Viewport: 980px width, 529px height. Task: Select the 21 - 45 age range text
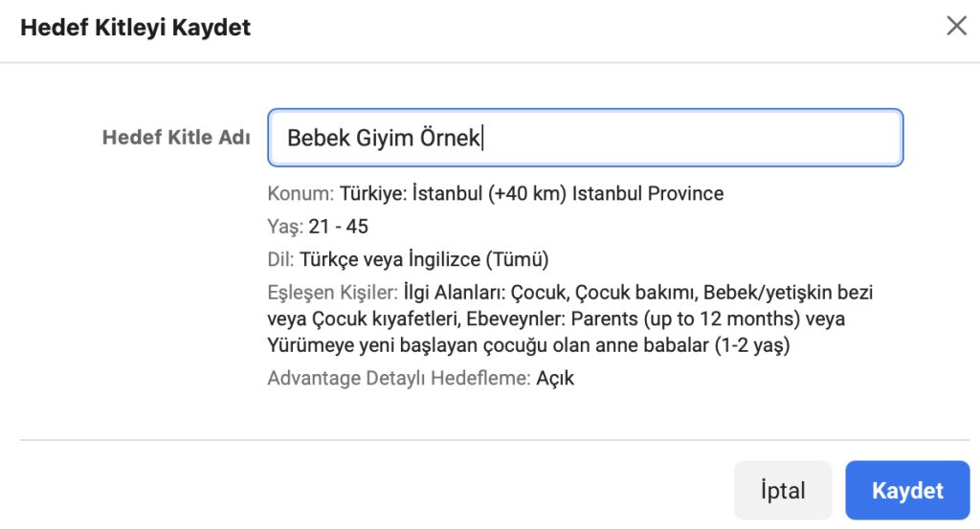(338, 227)
